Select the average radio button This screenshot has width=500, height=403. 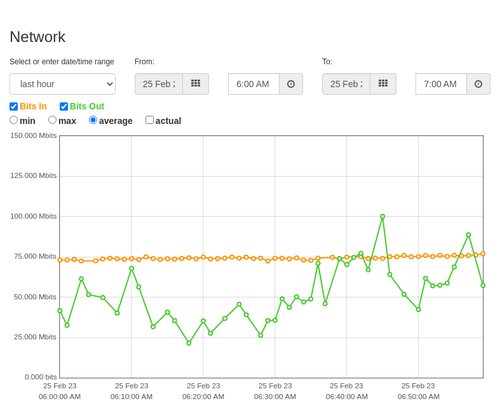pos(93,120)
